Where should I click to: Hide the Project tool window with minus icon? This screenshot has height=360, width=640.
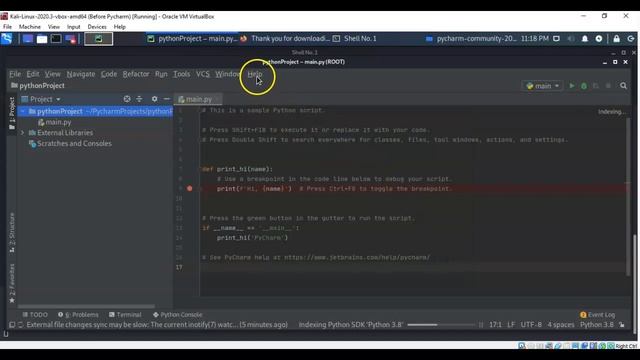[167, 99]
